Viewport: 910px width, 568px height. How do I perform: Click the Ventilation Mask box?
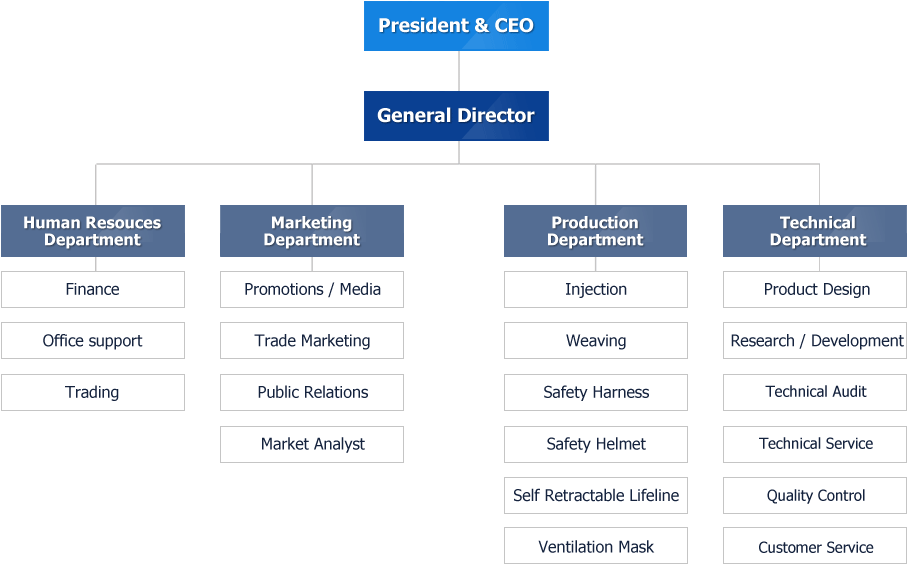(596, 546)
